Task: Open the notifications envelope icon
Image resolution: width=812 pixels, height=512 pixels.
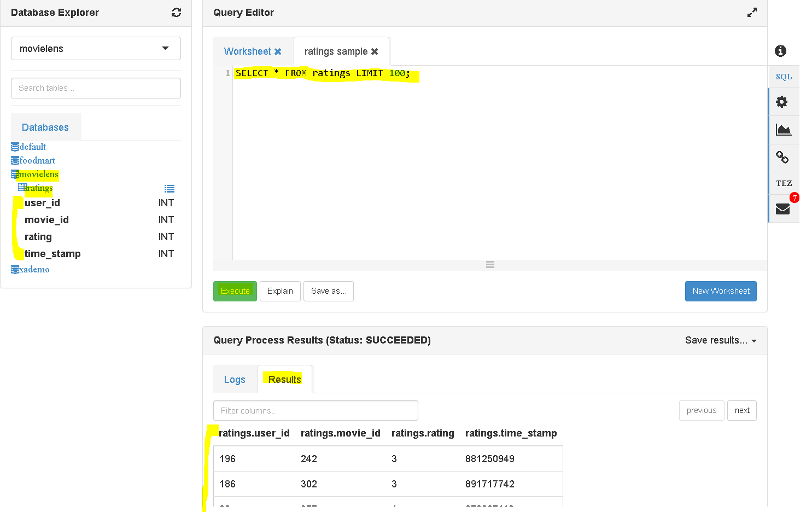Action: pyautogui.click(x=782, y=209)
